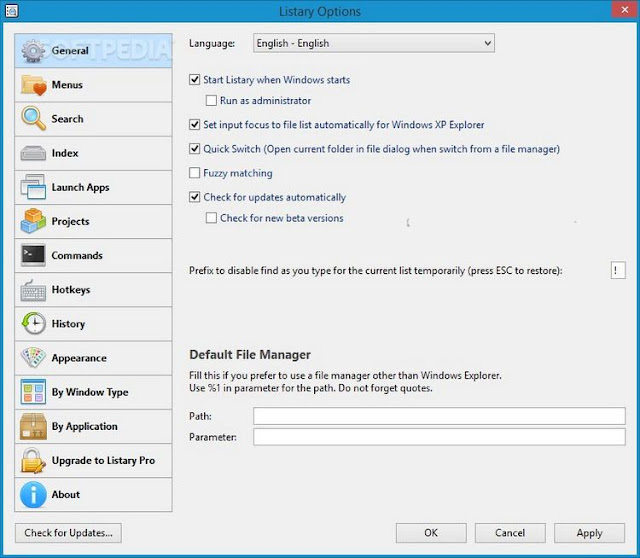Click the magnifying glass Search icon

(x=33, y=118)
